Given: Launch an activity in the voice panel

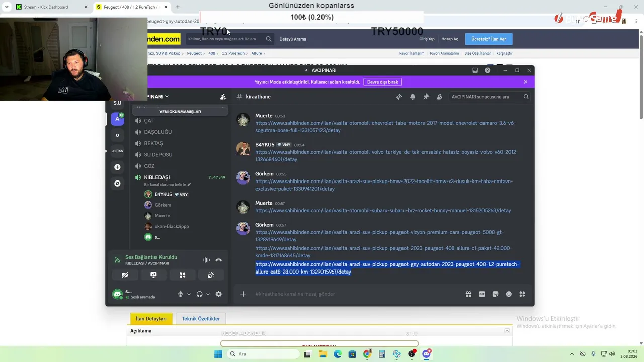Looking at the screenshot, I should pos(182,275).
